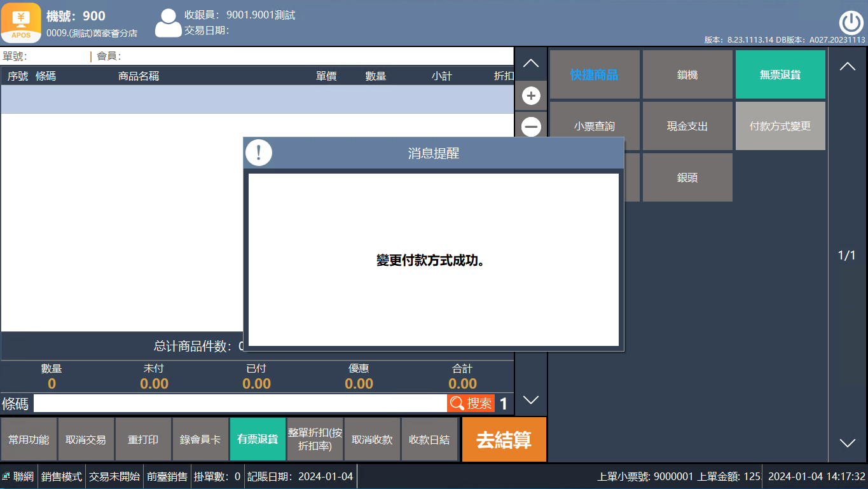Click 錄會員卡 to enter member card
The width and height of the screenshot is (868, 489).
[200, 439]
